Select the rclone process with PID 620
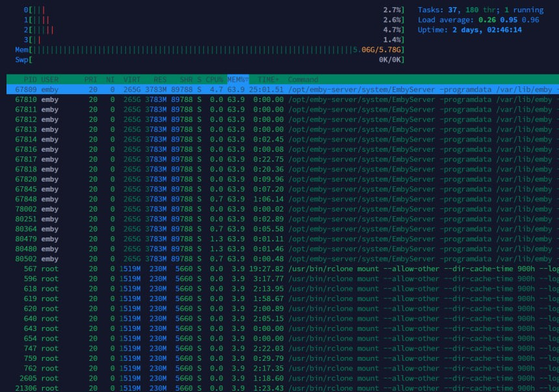The height and width of the screenshot is (392, 559). click(x=282, y=309)
